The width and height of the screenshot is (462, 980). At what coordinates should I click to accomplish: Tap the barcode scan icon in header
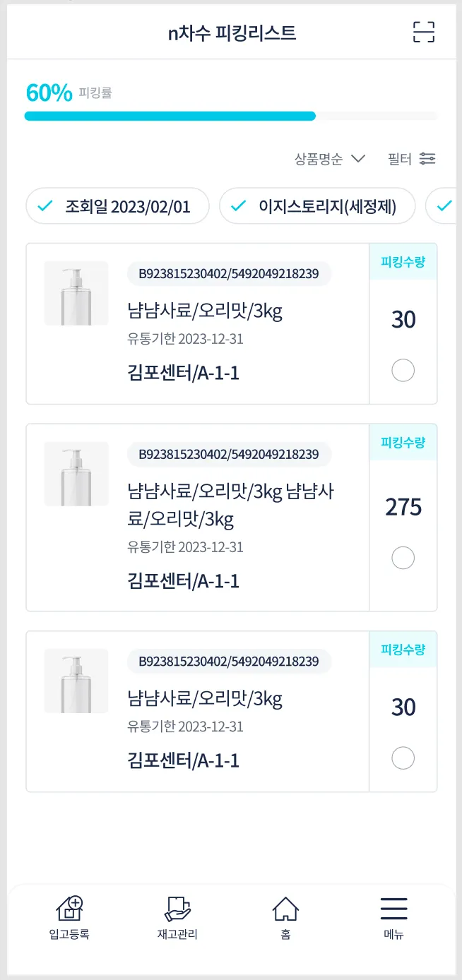(423, 32)
